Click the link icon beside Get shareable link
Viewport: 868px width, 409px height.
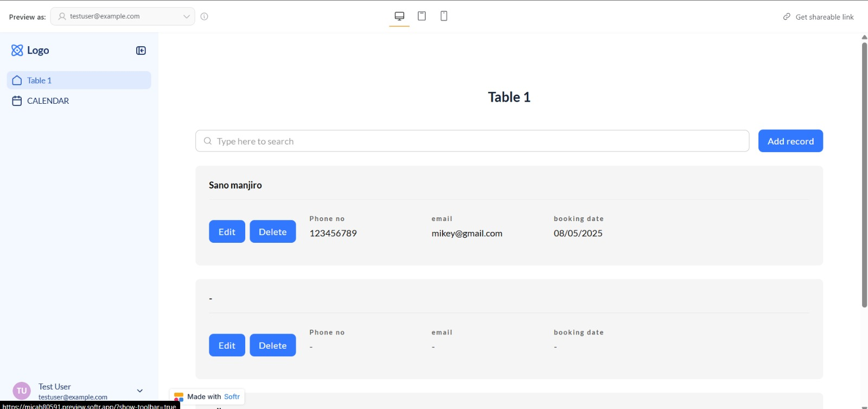[787, 17]
